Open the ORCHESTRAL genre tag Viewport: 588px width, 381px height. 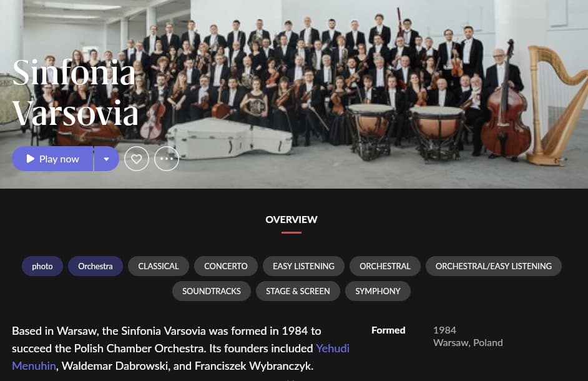385,266
